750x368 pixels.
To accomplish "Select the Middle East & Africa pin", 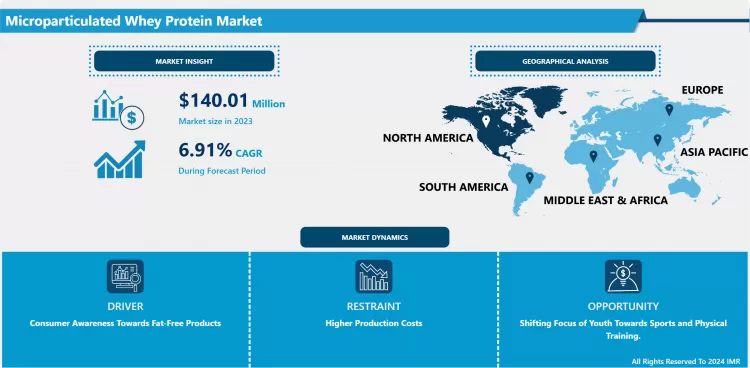I will click(594, 156).
